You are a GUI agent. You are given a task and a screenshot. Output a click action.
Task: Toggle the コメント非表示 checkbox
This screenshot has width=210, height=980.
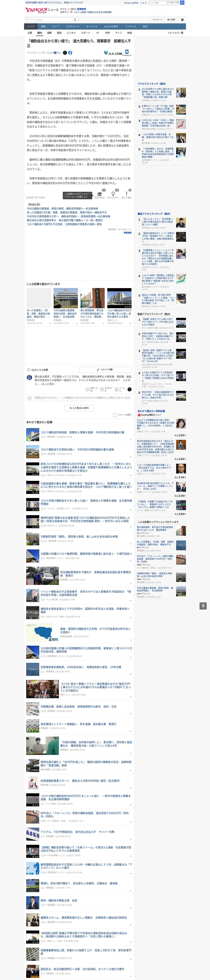click(115, 415)
